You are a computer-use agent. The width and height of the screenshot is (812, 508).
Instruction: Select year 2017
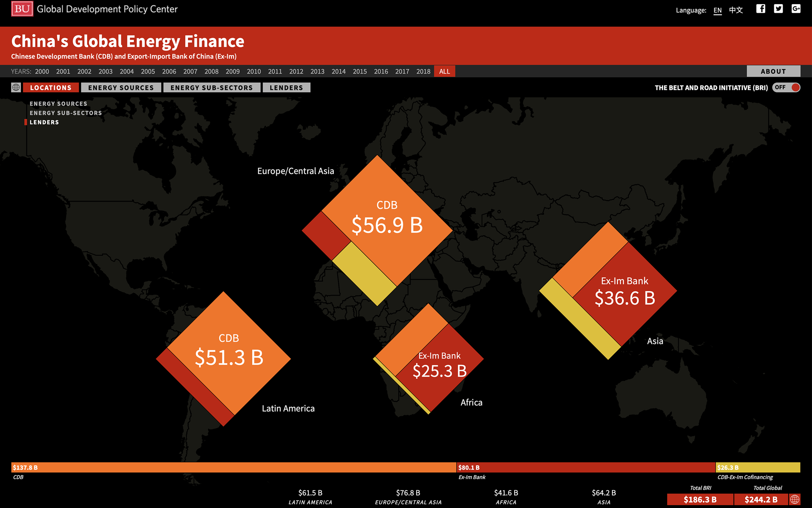[x=402, y=71]
